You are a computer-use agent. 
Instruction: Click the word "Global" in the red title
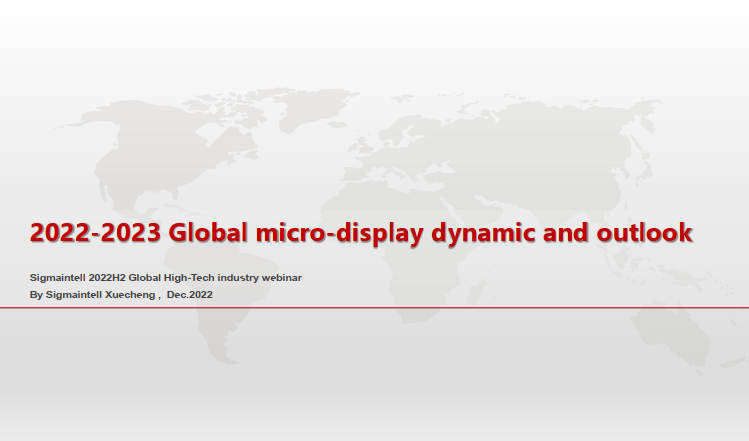click(209, 233)
